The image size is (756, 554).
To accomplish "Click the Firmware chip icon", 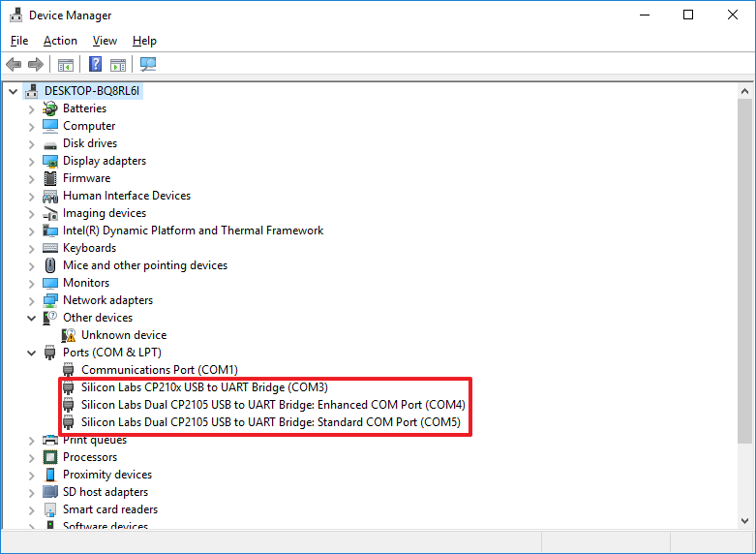I will point(50,178).
